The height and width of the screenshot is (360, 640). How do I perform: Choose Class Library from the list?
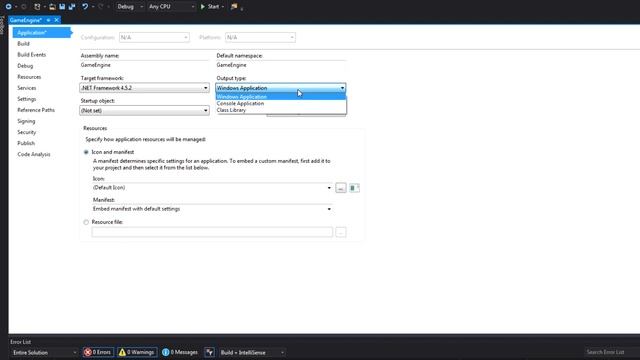click(281, 110)
